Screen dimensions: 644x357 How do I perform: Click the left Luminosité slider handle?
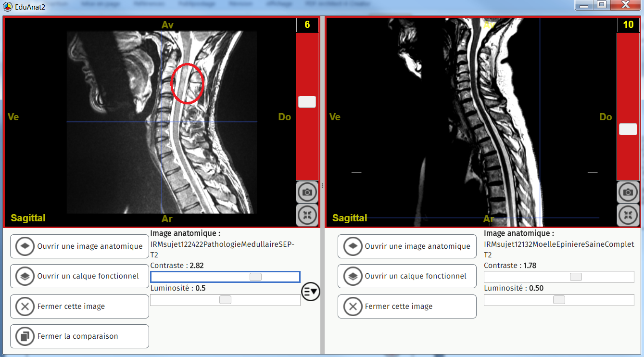225,300
